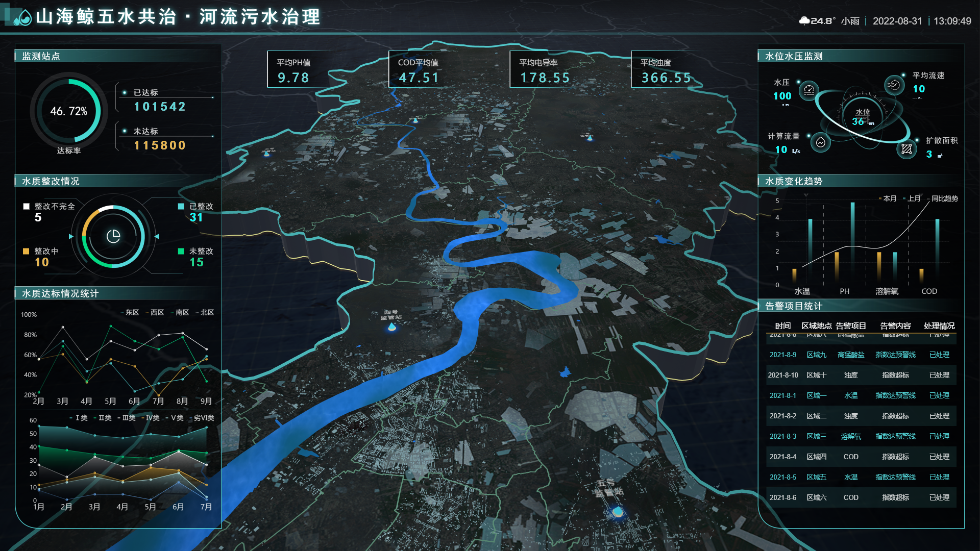Toggle the 西区 legend series
This screenshot has height=551, width=980.
[155, 312]
